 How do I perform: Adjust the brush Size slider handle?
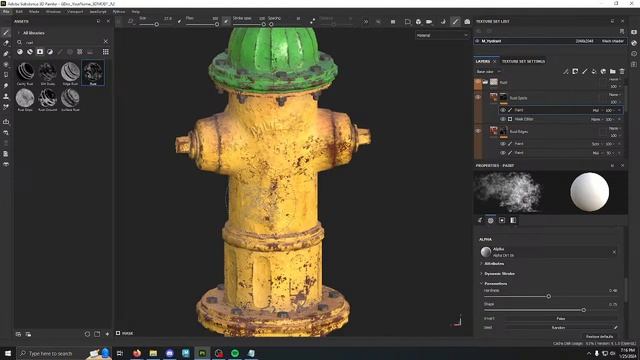point(157,24)
